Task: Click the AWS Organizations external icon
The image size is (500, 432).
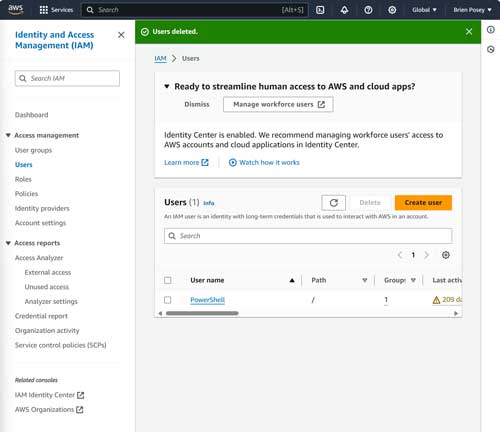Action: click(x=80, y=410)
